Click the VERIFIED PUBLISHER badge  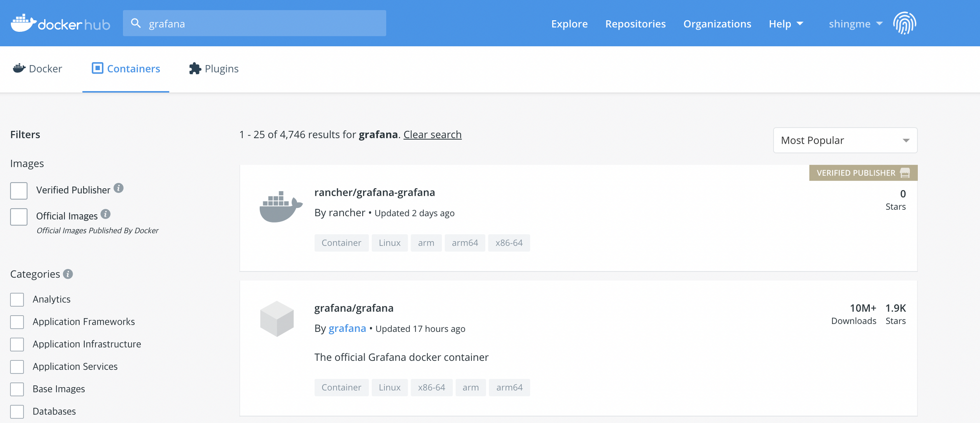pyautogui.click(x=863, y=173)
